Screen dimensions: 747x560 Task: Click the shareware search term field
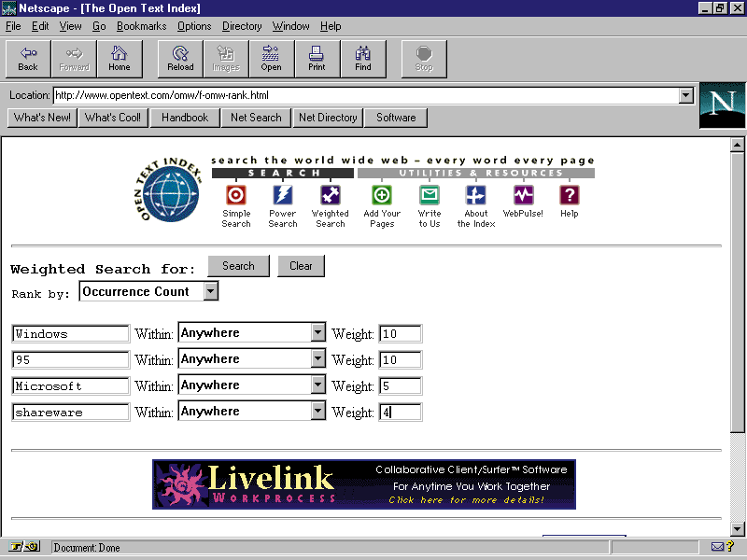[71, 412]
